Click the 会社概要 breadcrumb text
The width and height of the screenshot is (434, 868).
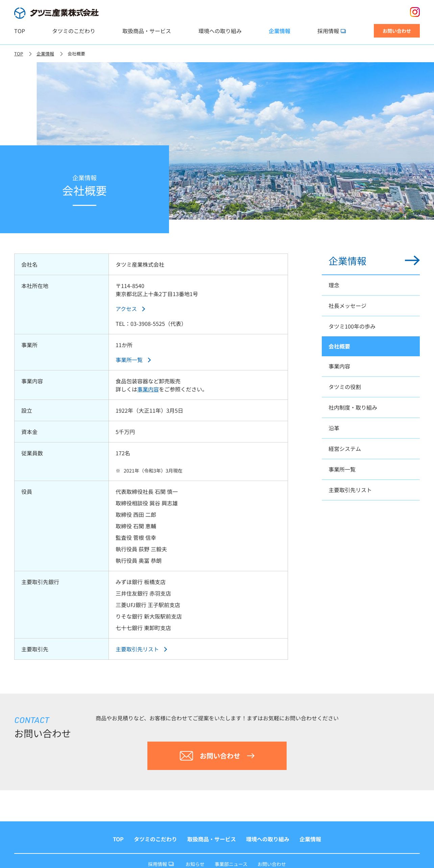[76, 54]
